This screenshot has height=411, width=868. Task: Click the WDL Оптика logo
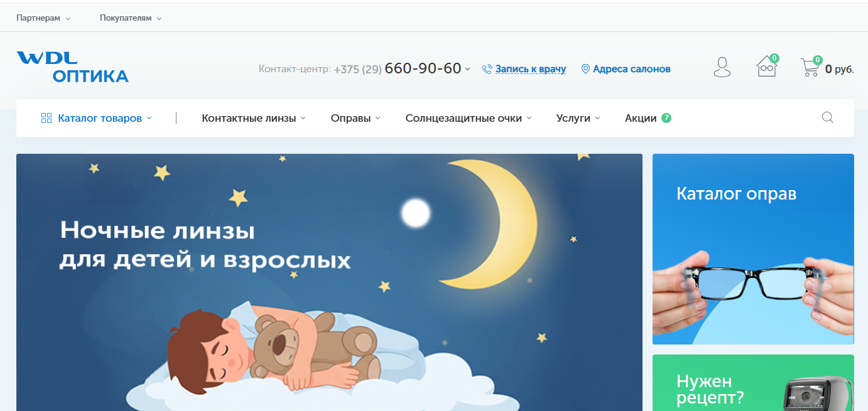click(x=72, y=67)
